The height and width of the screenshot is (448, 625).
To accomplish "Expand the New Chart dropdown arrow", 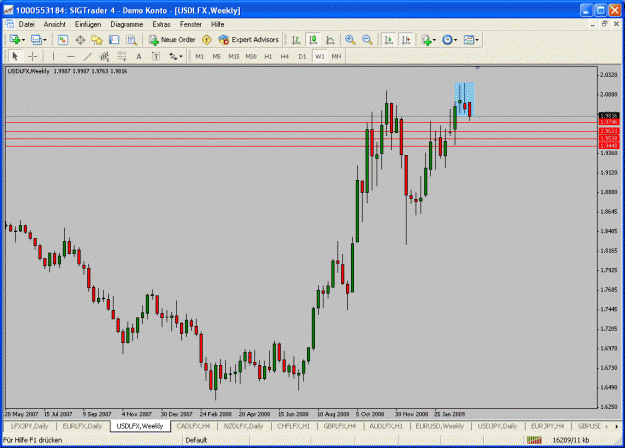I will [x=24, y=40].
